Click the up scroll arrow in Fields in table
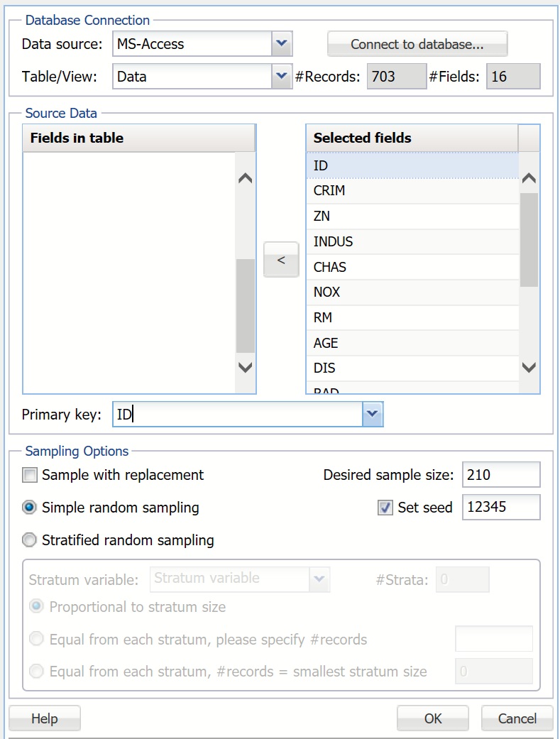560x739 pixels. [245, 178]
